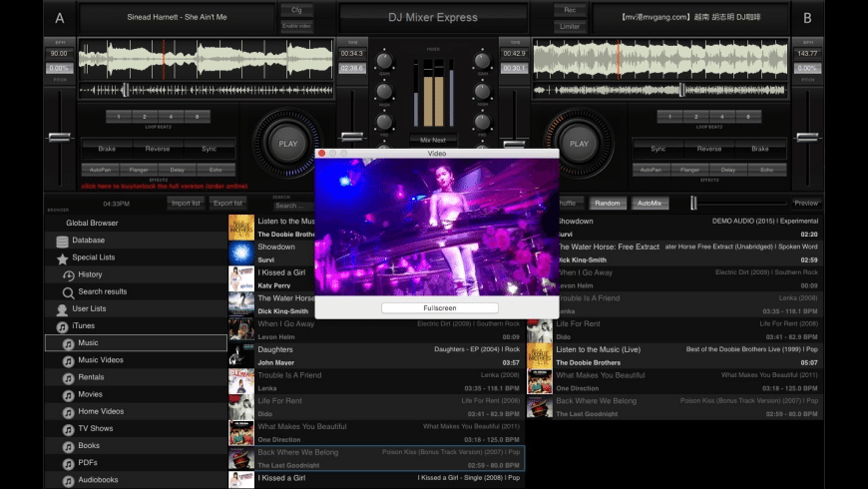Select the User Lists person icon

62,309
